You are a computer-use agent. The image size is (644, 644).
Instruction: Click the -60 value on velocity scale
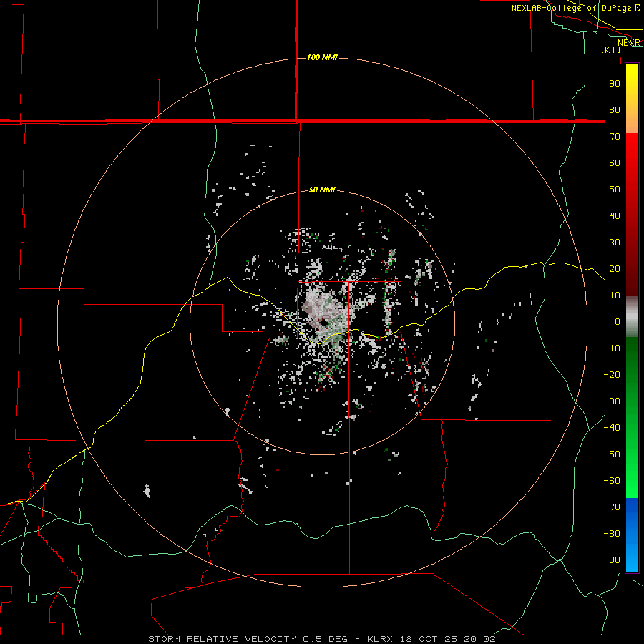[612, 481]
